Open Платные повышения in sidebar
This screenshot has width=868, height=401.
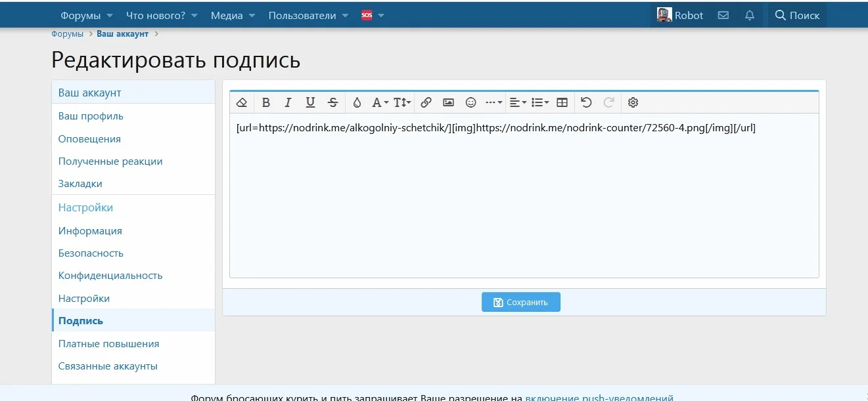(109, 344)
